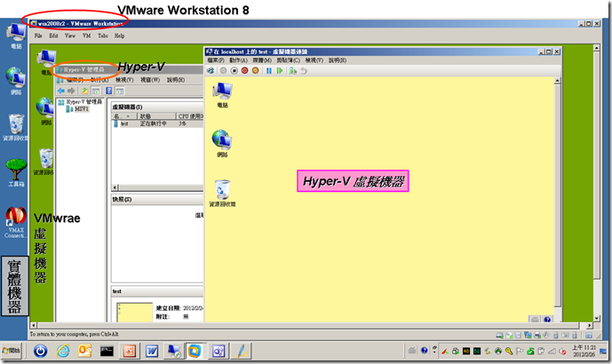This screenshot has height=364, width=612.
Task: Click the host taskbar Start button
Action: click(12, 351)
